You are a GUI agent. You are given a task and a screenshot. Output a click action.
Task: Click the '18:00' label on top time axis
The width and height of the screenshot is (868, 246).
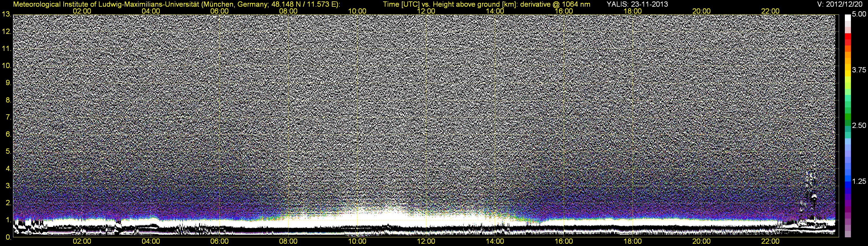(x=633, y=11)
